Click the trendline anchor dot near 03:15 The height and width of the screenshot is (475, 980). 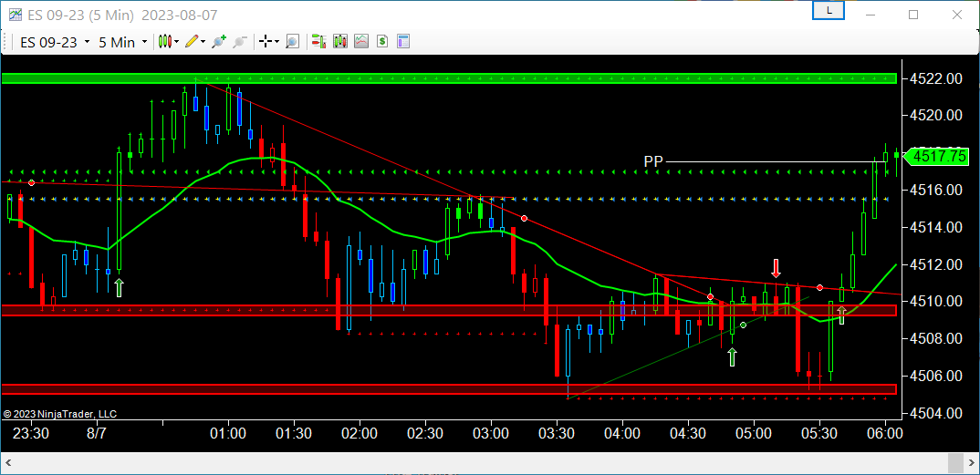click(x=524, y=219)
